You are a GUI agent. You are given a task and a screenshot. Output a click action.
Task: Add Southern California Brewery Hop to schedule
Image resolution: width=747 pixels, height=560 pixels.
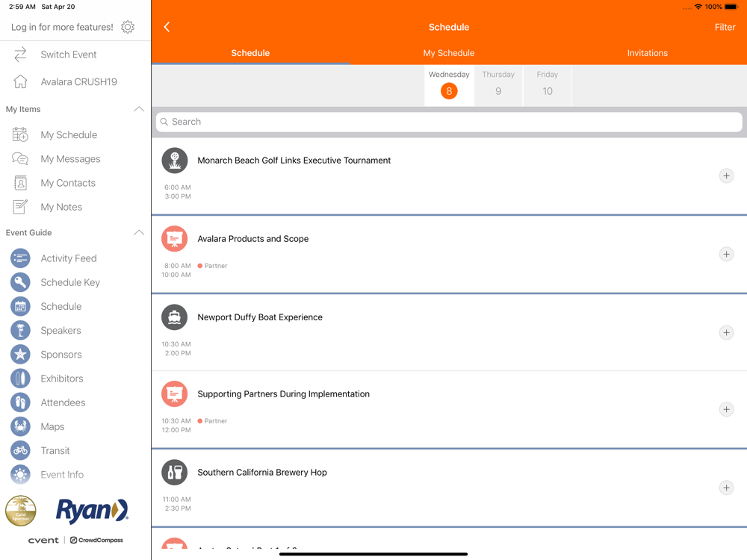(x=726, y=488)
